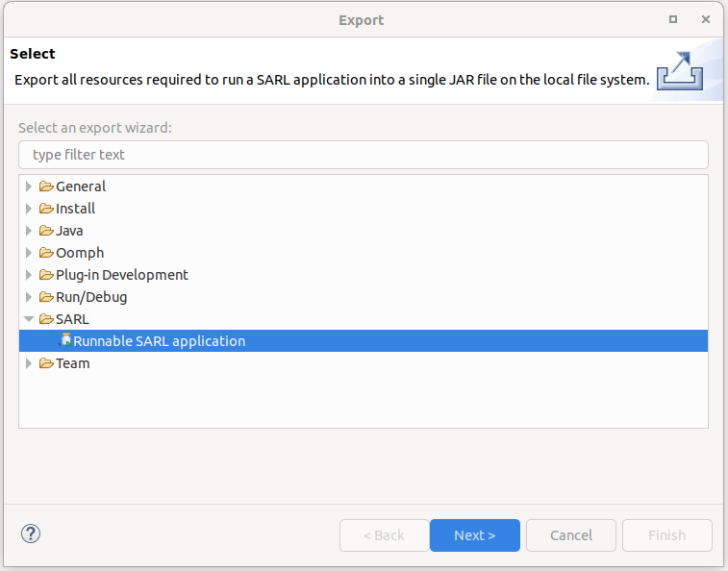Select the SARL text label
728x571 pixels.
click(x=72, y=319)
